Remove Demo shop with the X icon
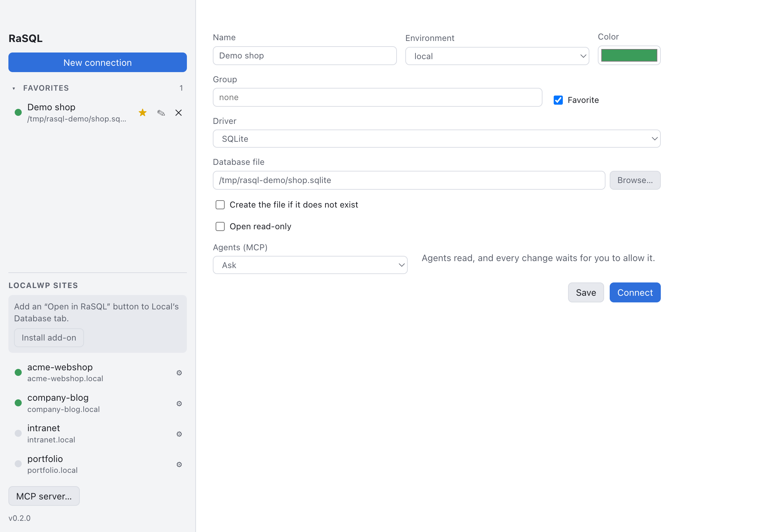This screenshot has height=532, width=784. 178,113
